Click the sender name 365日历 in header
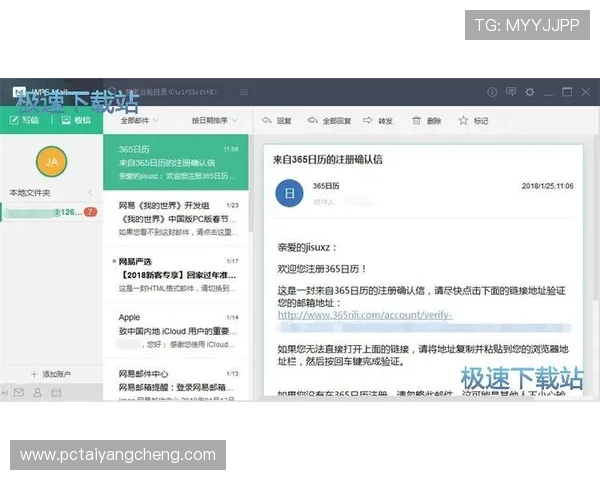 [326, 186]
